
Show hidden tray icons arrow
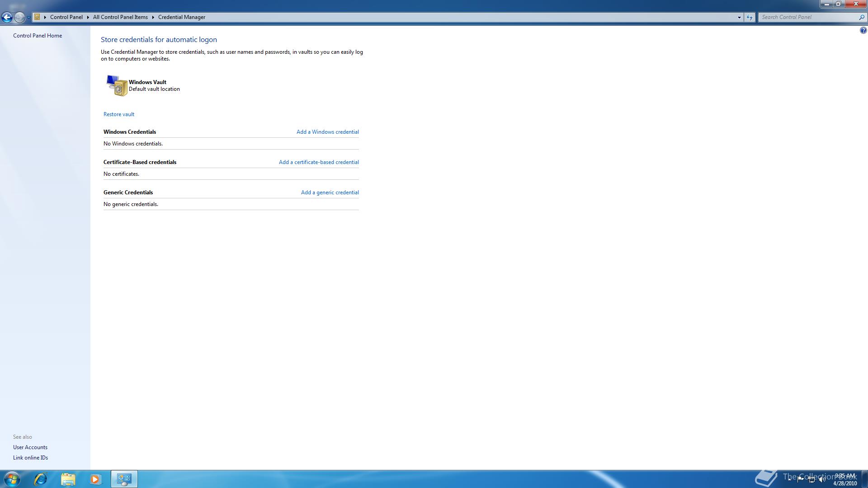790,479
